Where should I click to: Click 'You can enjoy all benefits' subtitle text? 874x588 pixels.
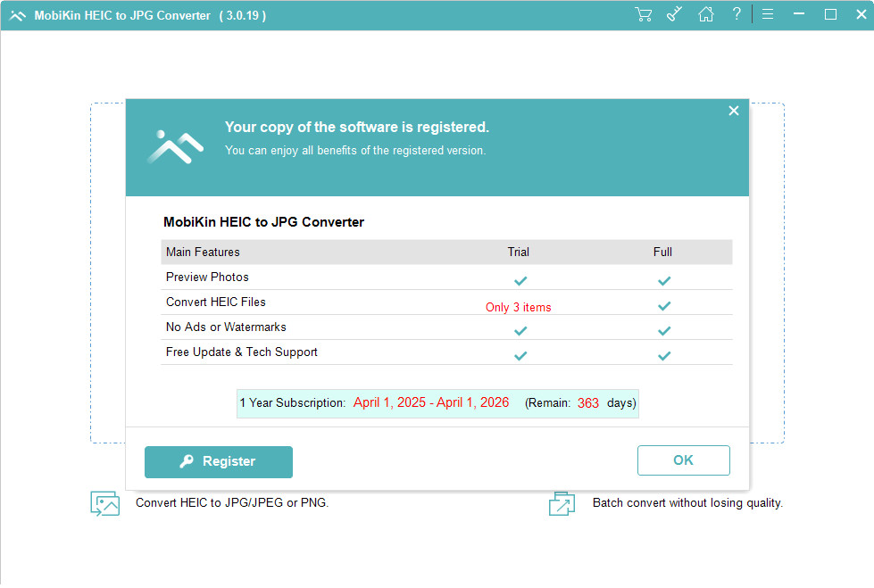355,151
